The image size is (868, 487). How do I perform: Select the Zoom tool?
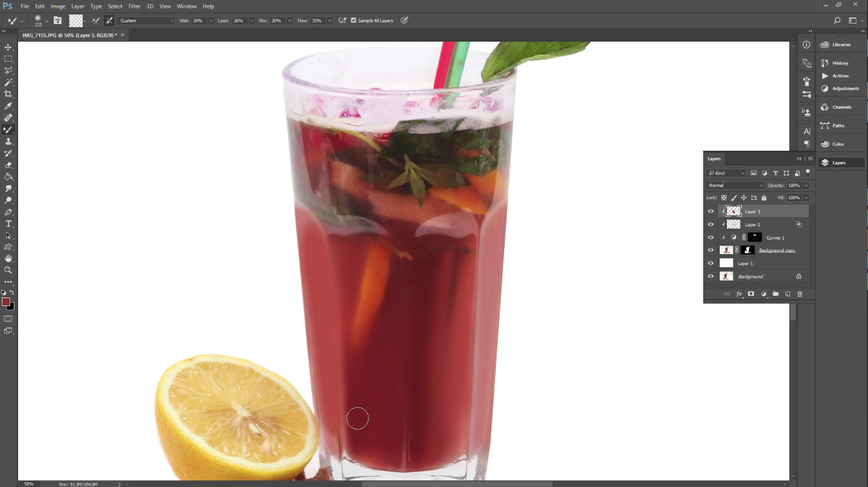(x=8, y=270)
